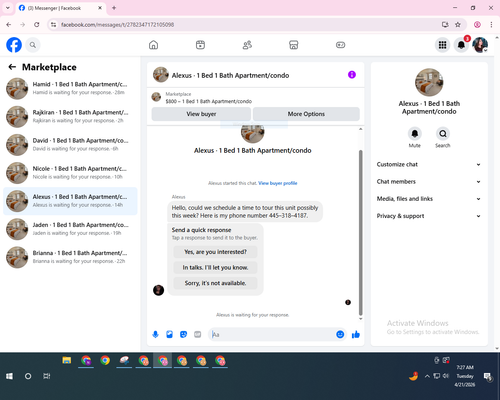Go to the Home feed icon
The image size is (500, 400).
(153, 45)
